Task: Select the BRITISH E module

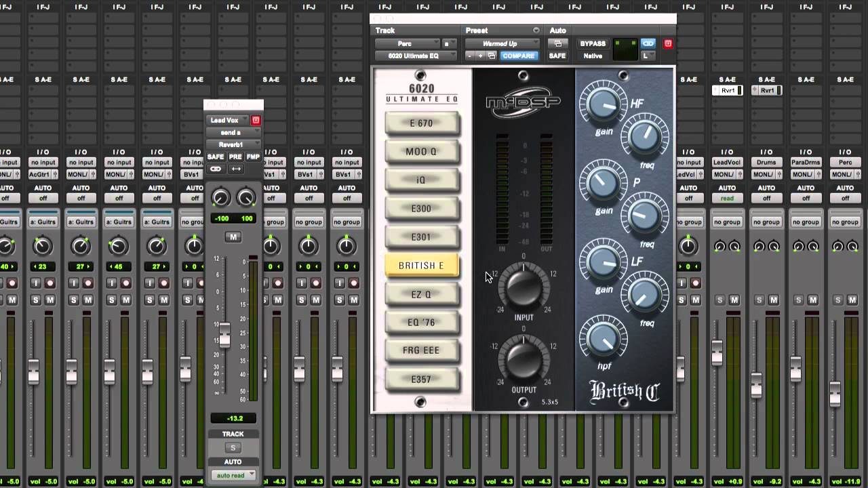Action: coord(421,266)
